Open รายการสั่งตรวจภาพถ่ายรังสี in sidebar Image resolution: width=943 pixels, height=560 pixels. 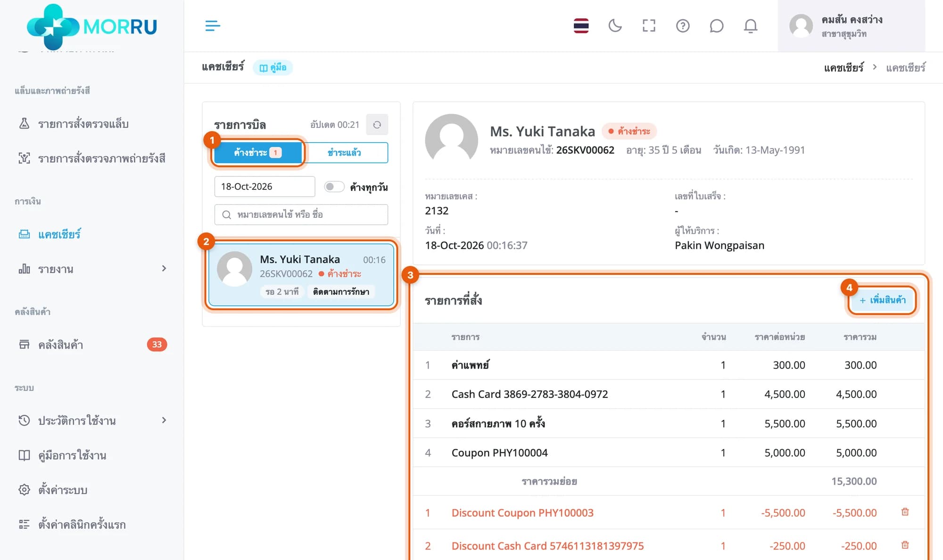tap(91, 158)
